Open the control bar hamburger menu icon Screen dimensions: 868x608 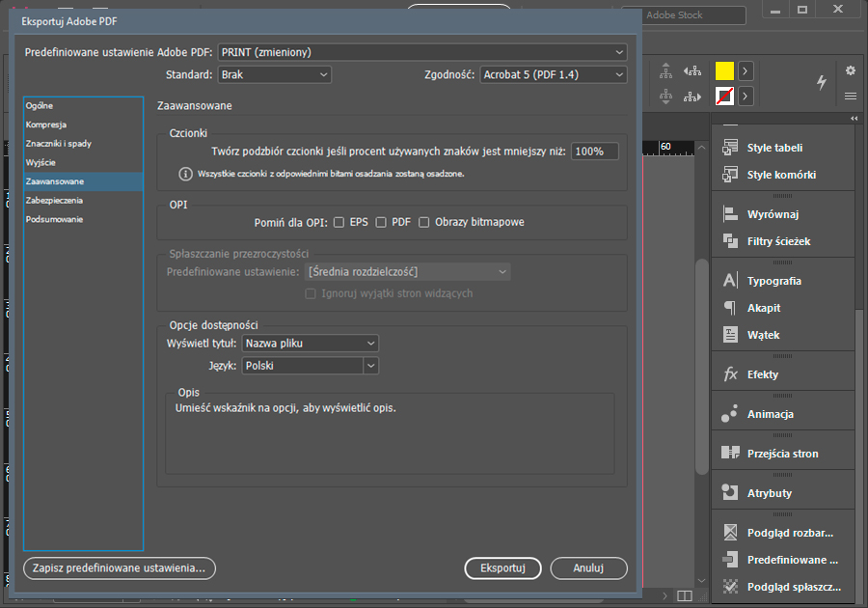(851, 97)
